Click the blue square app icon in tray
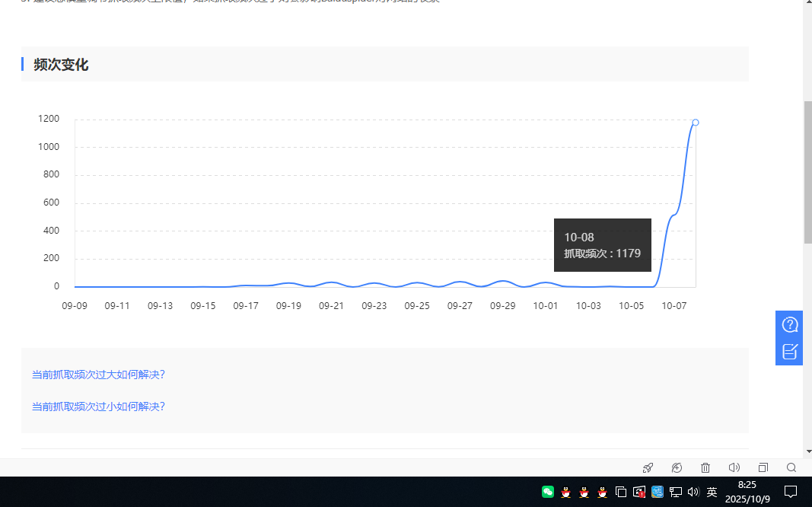The width and height of the screenshot is (812, 507). (658, 492)
